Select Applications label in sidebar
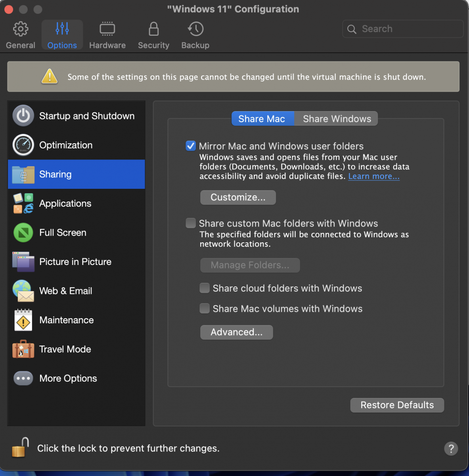The width and height of the screenshot is (469, 476). 65,203
